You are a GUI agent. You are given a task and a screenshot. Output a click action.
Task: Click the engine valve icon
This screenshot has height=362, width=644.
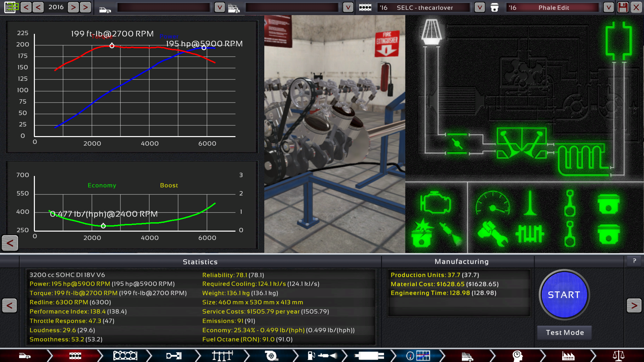point(530,203)
